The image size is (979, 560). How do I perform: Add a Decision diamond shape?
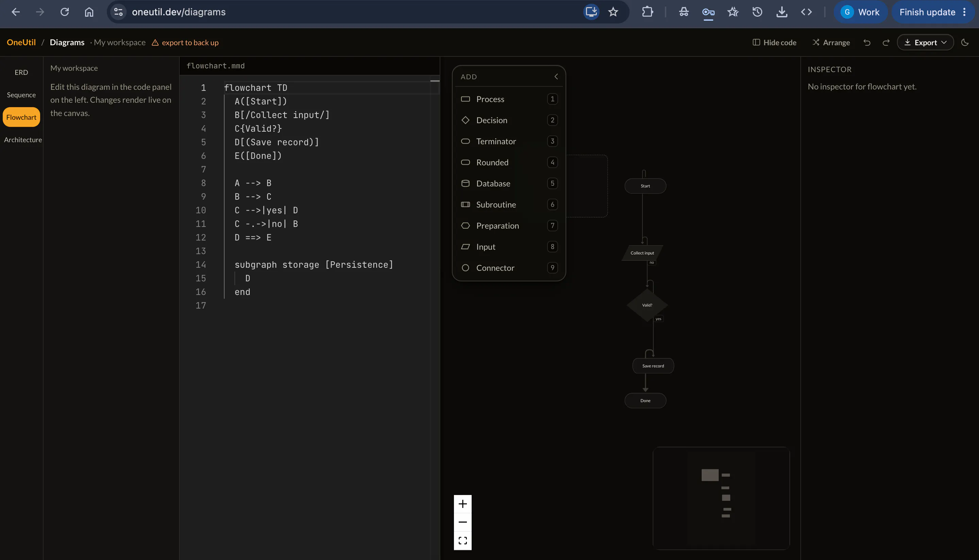pyautogui.click(x=509, y=120)
